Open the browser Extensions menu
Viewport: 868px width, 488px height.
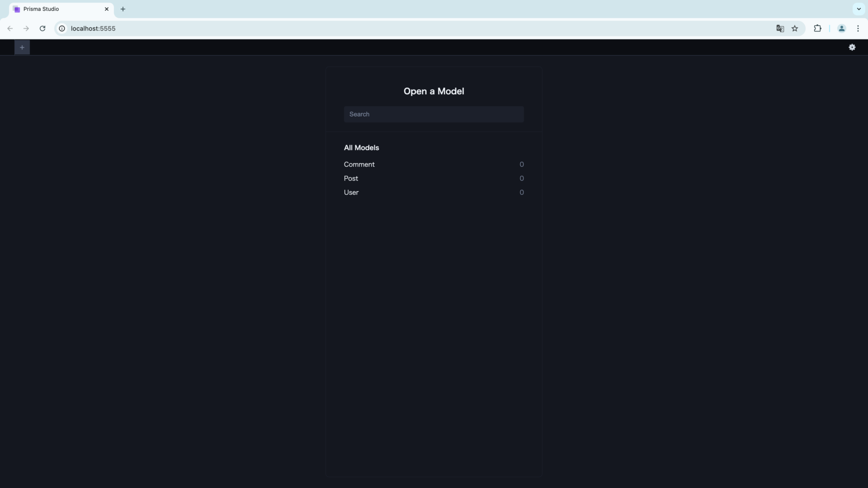(817, 28)
